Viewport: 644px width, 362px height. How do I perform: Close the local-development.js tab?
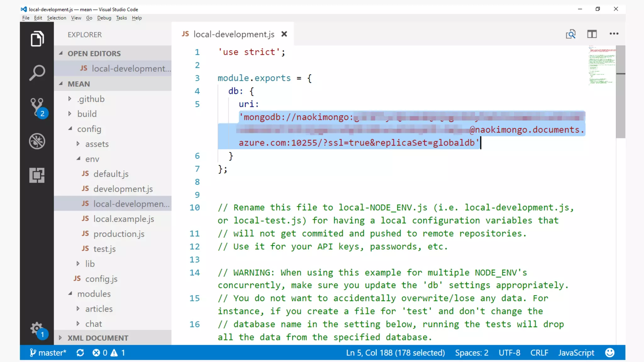pos(284,34)
